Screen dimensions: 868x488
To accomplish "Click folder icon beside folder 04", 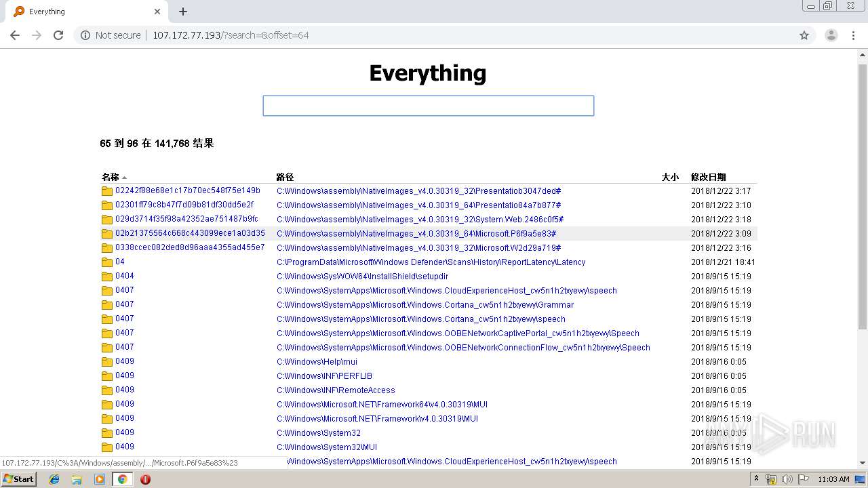I will tap(107, 262).
